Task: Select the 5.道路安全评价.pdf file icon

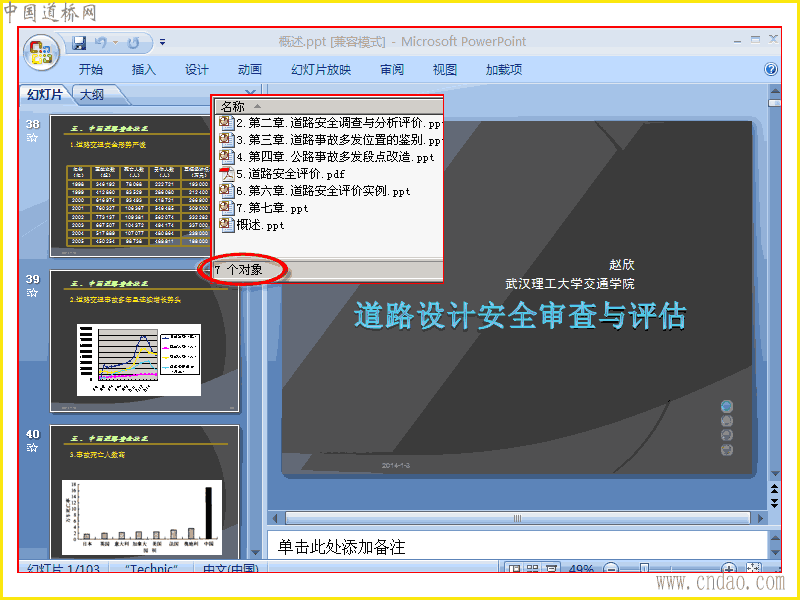Action: [226, 174]
